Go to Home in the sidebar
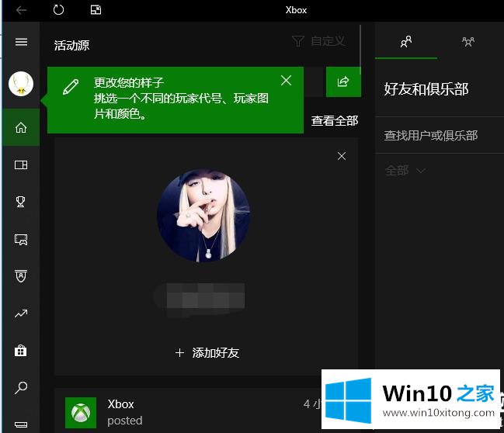Screen dimensions: 504x433 [x=21, y=127]
